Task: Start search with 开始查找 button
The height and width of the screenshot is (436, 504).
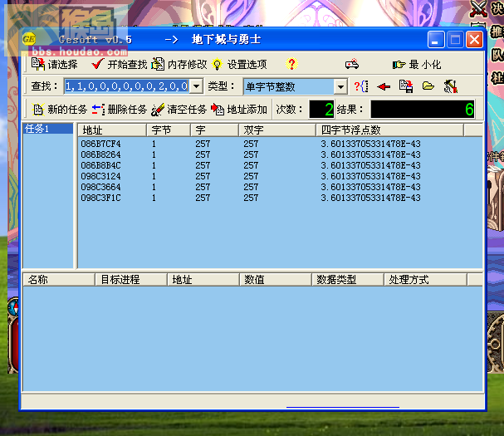Action: click(119, 64)
